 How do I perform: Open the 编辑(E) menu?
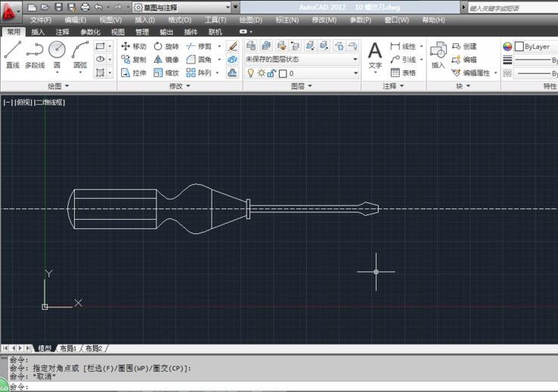click(x=76, y=20)
